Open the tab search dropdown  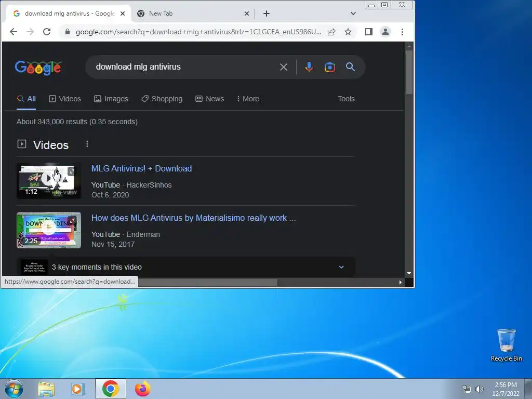pos(353,14)
